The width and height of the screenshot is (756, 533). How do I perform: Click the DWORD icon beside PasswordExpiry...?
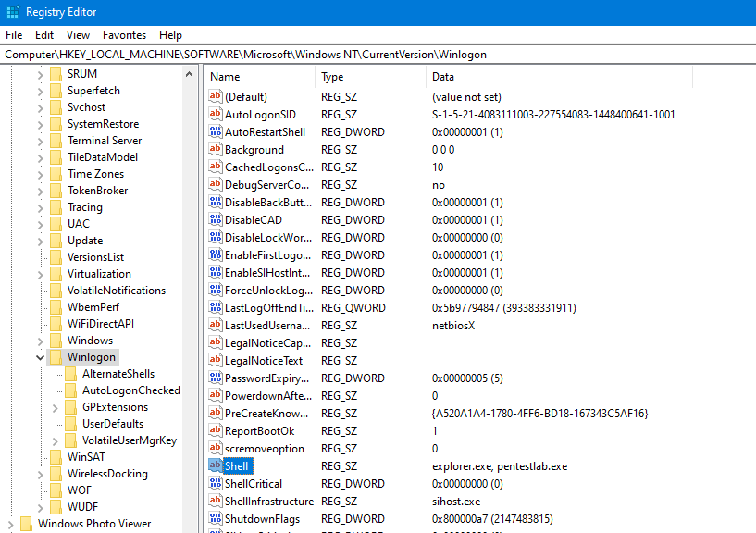pos(215,378)
